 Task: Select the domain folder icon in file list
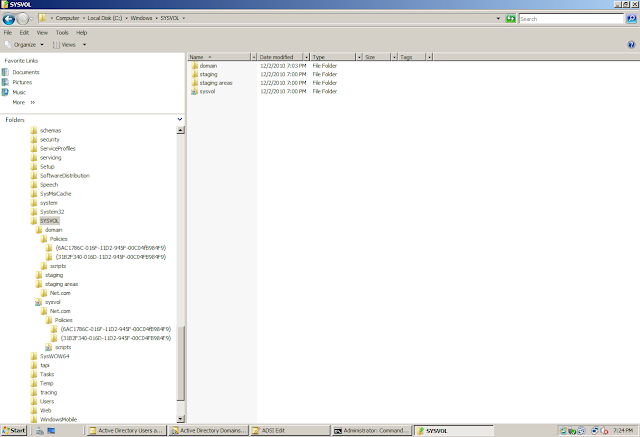195,65
